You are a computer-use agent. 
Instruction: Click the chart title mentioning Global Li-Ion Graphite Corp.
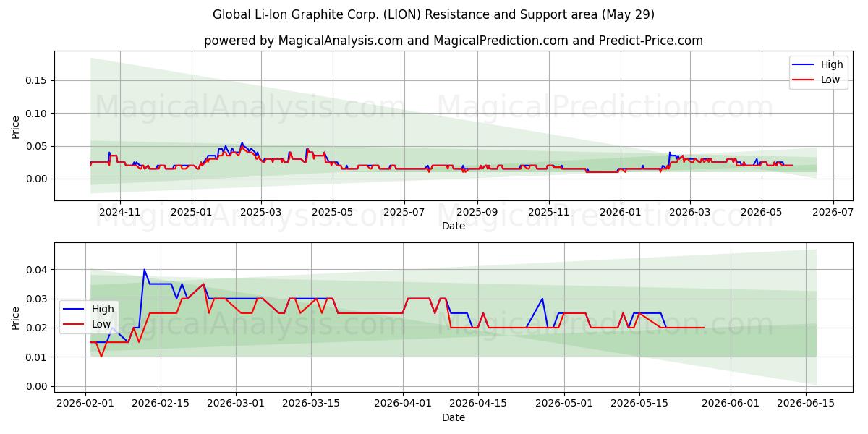pyautogui.click(x=434, y=14)
